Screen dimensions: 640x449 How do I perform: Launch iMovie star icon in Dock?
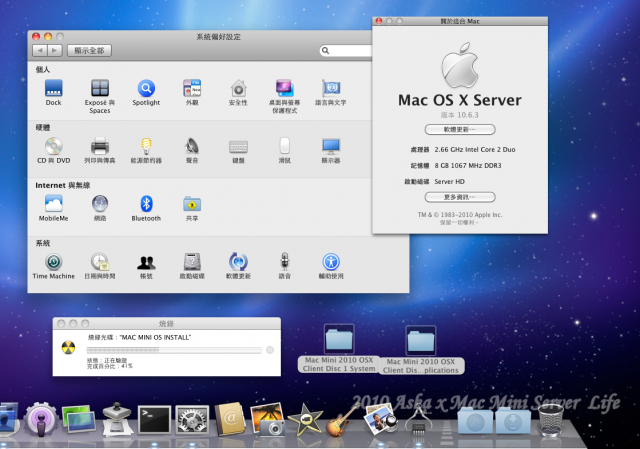pyautogui.click(x=305, y=420)
